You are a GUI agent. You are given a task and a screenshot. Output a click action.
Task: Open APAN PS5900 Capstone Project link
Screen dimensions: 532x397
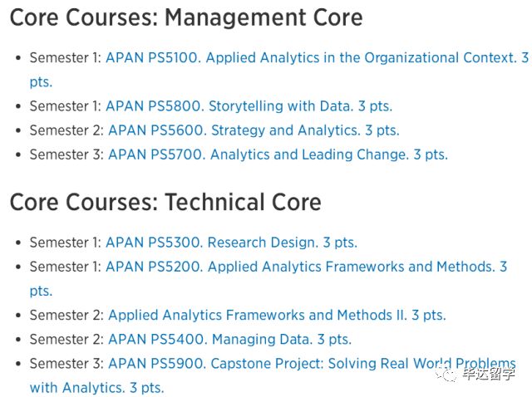point(312,364)
